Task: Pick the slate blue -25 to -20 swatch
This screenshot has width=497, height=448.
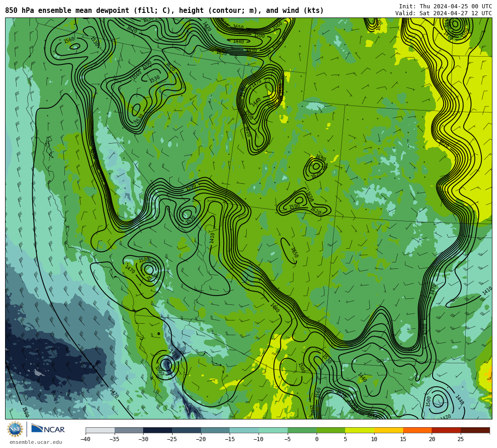Action: (187, 430)
